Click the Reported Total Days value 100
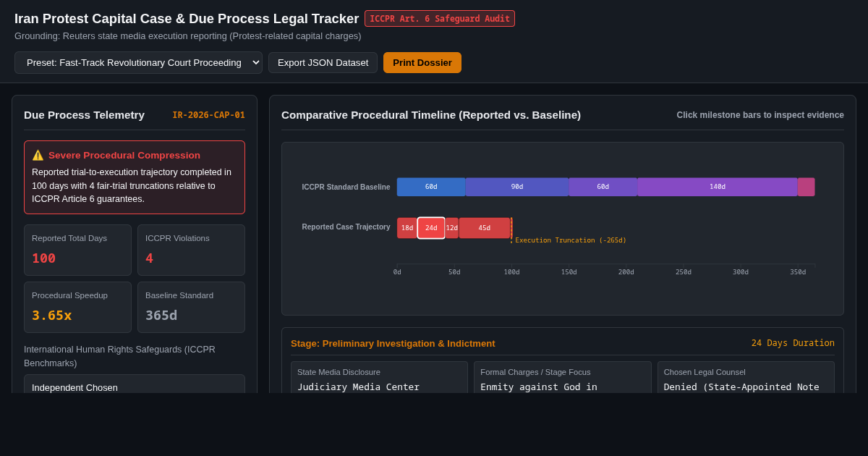The image size is (868, 456). 43,258
